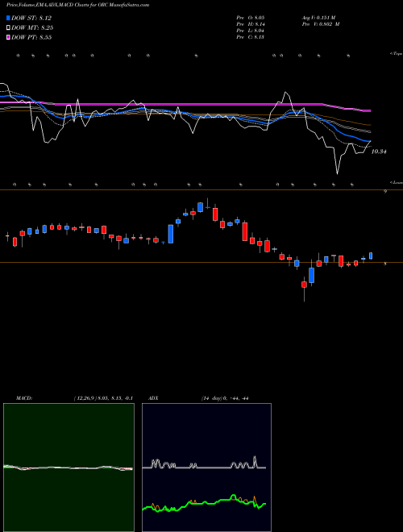Click the MACD parameters '(12,26,9) 8.03, 8.15, -0.1'
The height and width of the screenshot is (532, 403).
103,398
